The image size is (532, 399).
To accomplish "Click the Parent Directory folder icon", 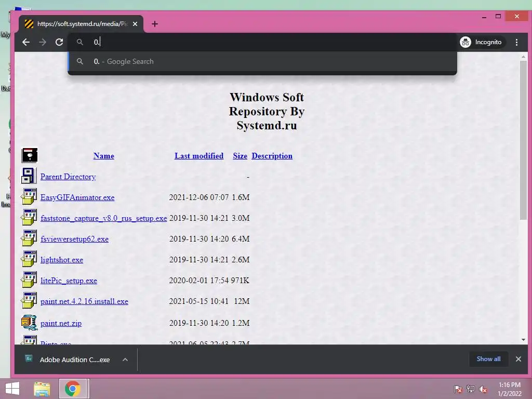I will [x=29, y=176].
